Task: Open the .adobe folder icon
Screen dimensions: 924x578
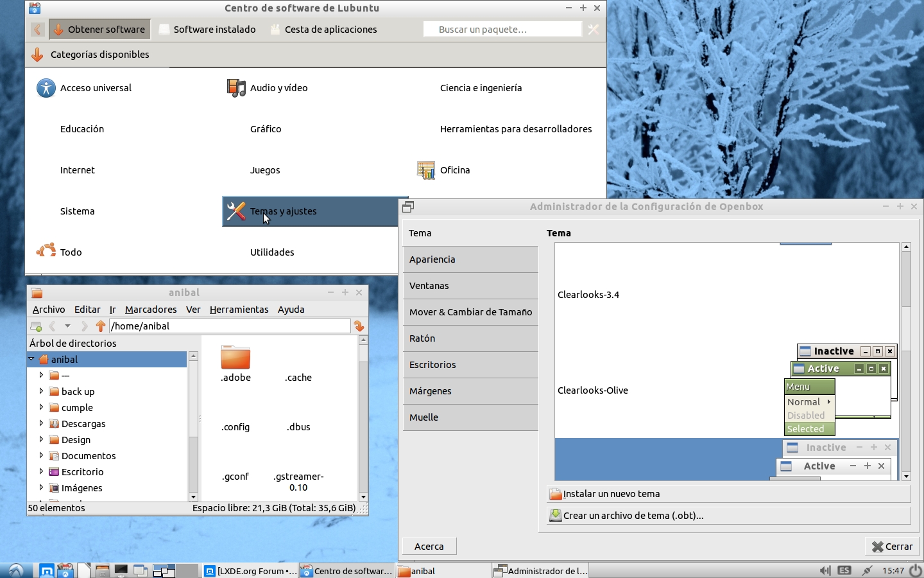Action: (235, 357)
